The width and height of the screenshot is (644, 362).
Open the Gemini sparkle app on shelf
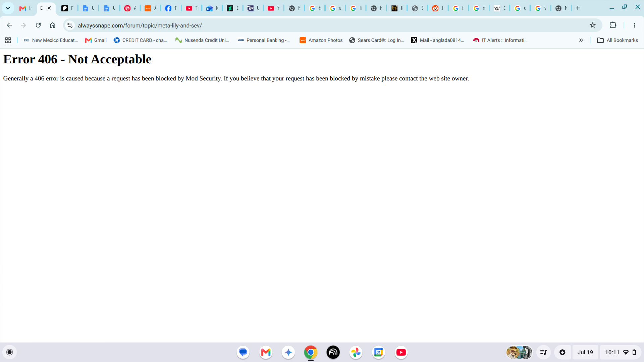click(x=288, y=352)
